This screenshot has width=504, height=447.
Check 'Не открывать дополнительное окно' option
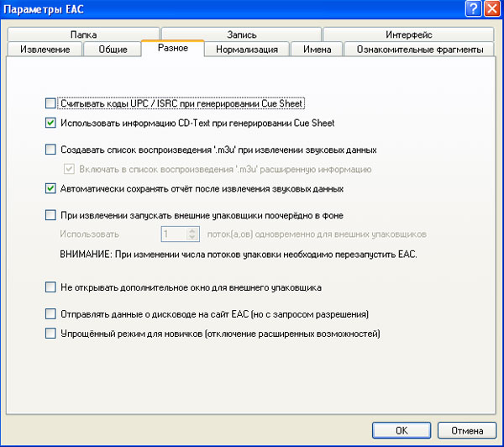click(x=50, y=287)
